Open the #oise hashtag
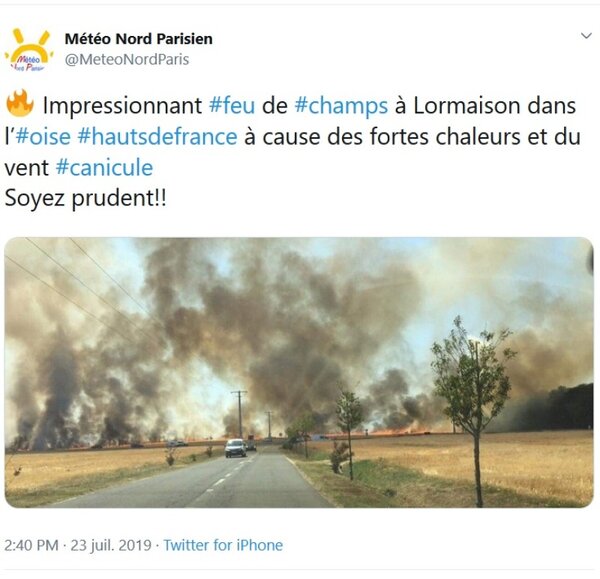 [43, 137]
